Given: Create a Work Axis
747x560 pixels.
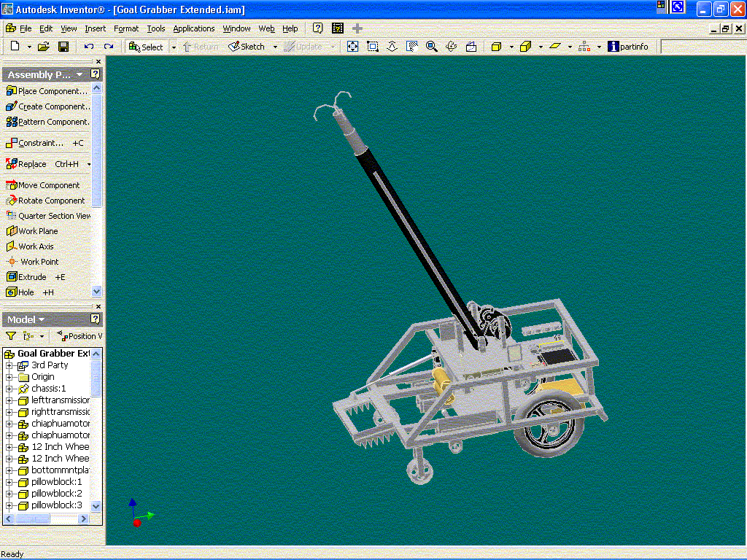Looking at the screenshot, I should (30, 246).
